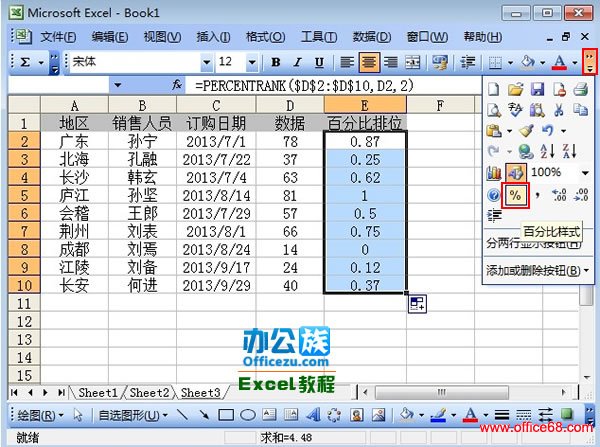The height and width of the screenshot is (447, 600).
Task: Open the 格式(O) menu
Action: (x=266, y=37)
